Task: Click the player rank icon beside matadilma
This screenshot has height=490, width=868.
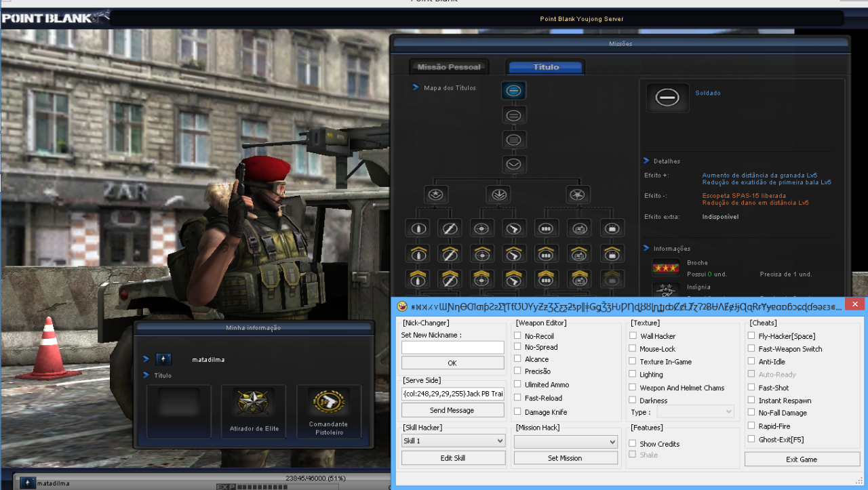Action: coord(163,359)
